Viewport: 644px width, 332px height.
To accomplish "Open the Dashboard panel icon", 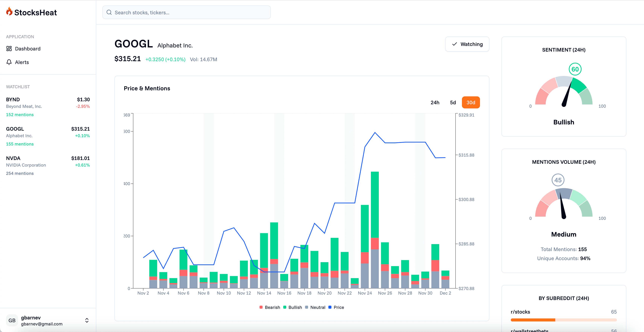I will (x=9, y=49).
